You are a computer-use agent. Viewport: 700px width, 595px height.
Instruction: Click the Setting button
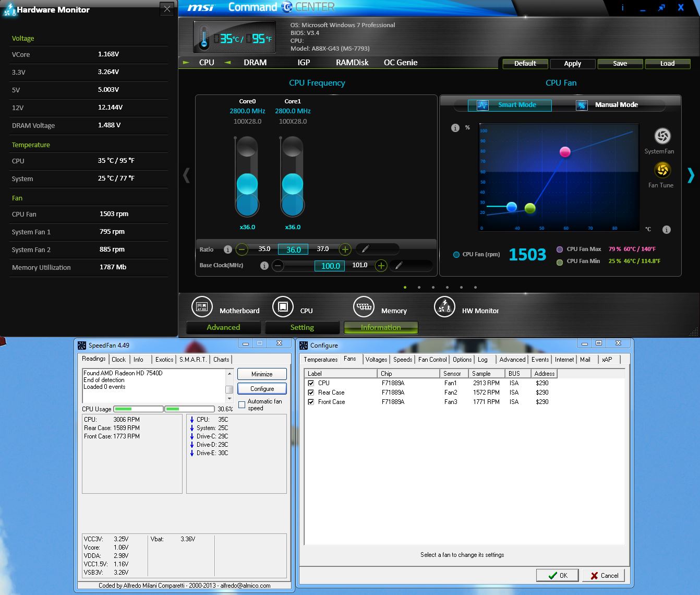click(x=302, y=328)
